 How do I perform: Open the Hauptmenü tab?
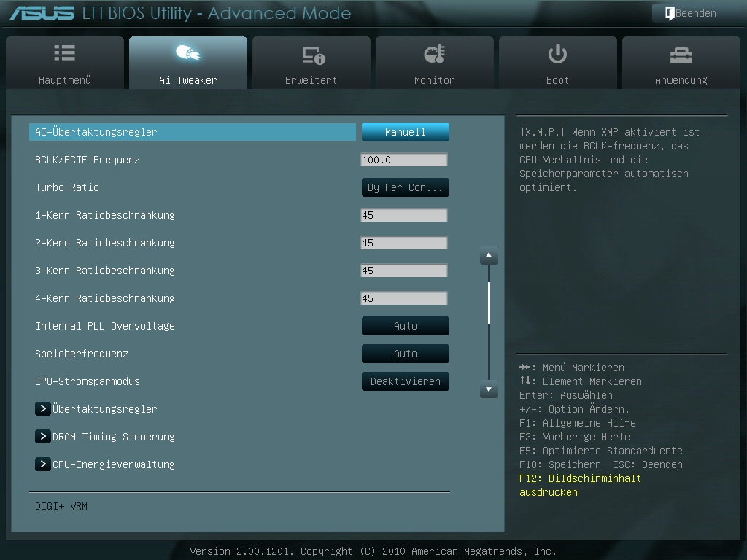pos(65,63)
